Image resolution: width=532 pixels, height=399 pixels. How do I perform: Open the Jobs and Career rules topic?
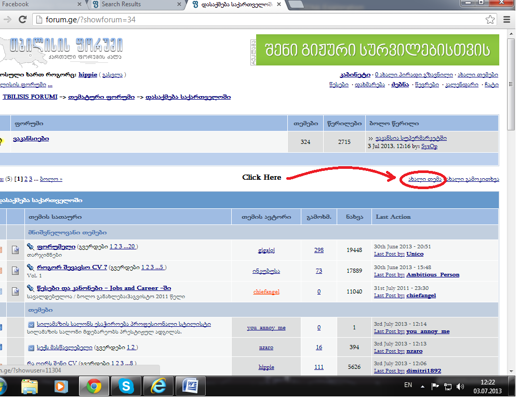[x=104, y=288]
